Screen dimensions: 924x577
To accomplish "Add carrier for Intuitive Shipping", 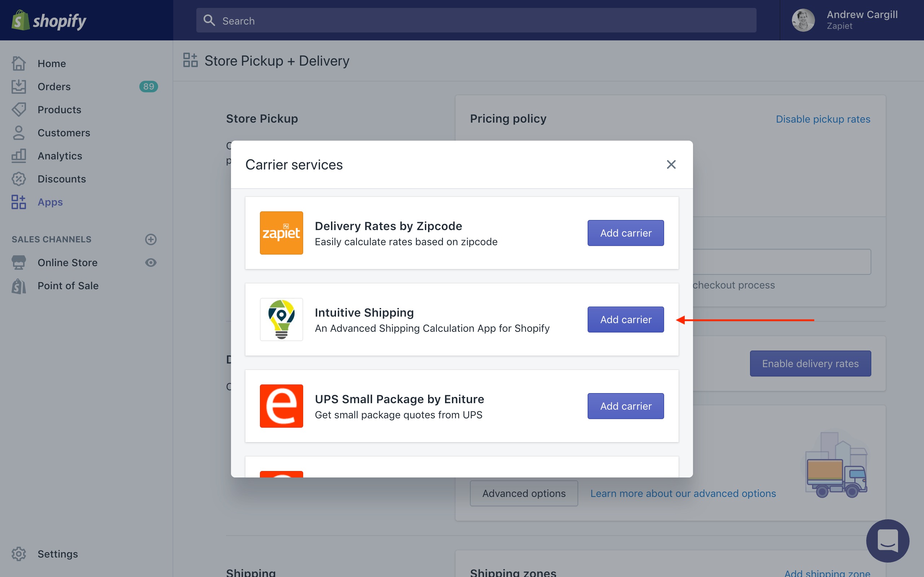I will click(x=626, y=320).
